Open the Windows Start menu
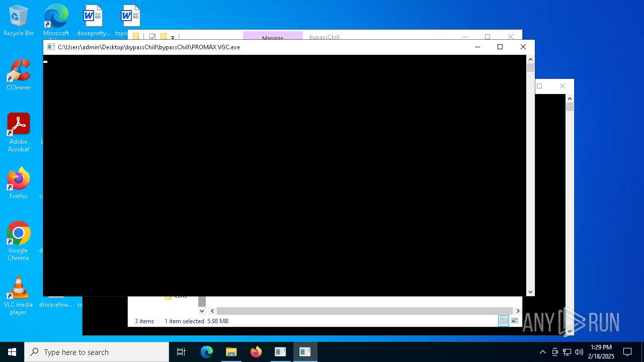Image resolution: width=644 pixels, height=362 pixels. (12, 352)
